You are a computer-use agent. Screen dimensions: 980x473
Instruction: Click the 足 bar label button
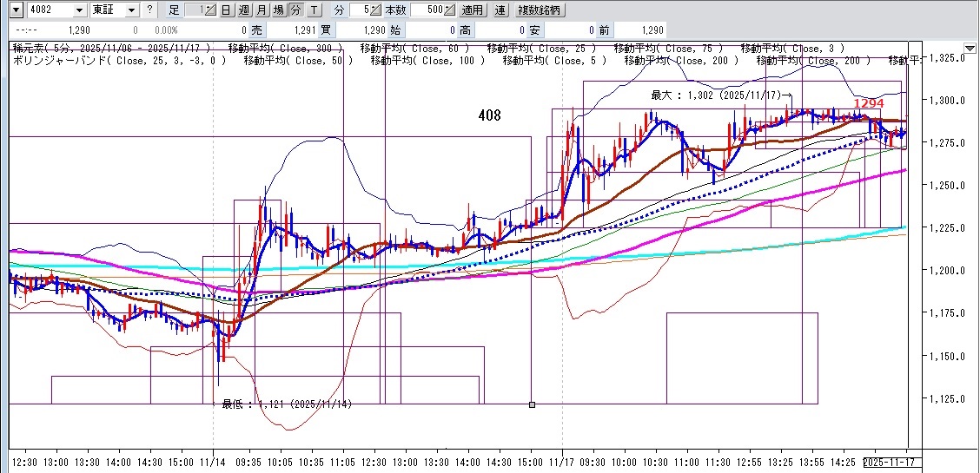174,10
